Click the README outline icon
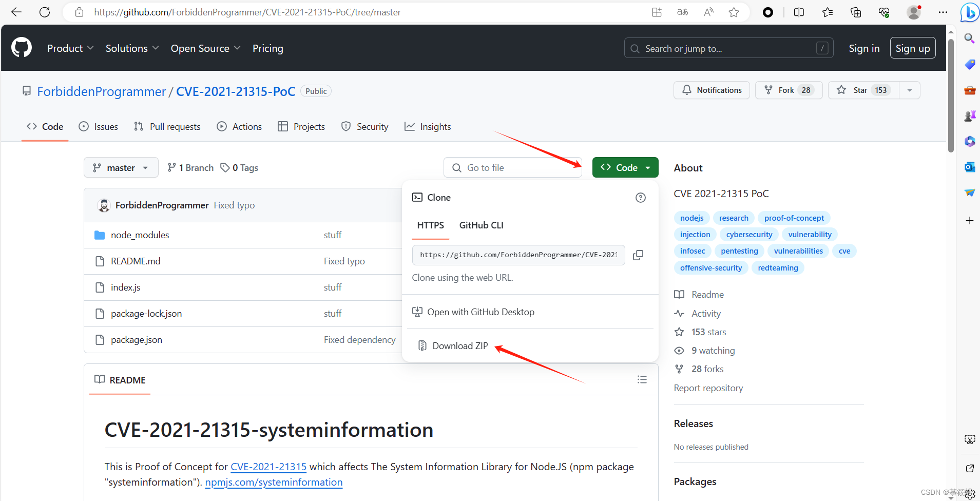 pyautogui.click(x=642, y=380)
